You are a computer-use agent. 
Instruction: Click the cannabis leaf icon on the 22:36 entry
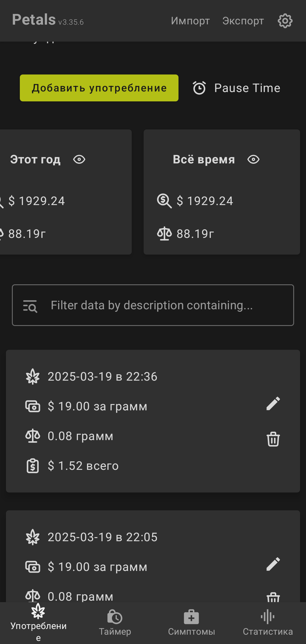pos(33,377)
